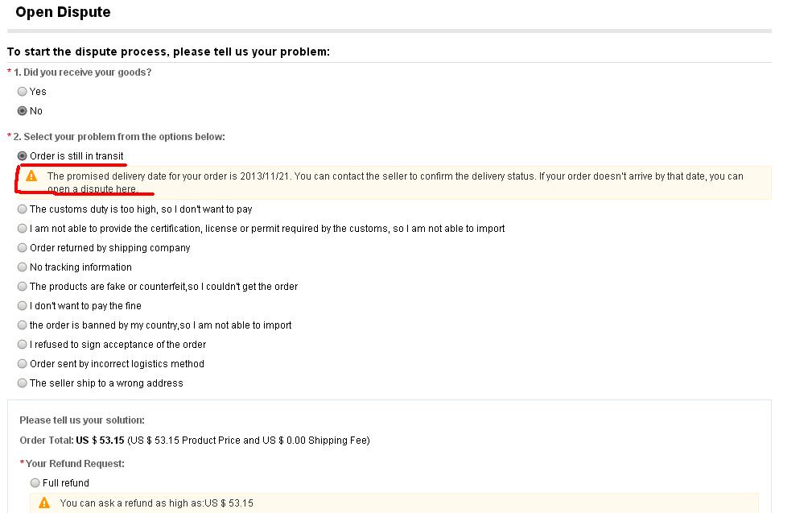Click the Order Total amount text
The image size is (812, 513).
100,441
